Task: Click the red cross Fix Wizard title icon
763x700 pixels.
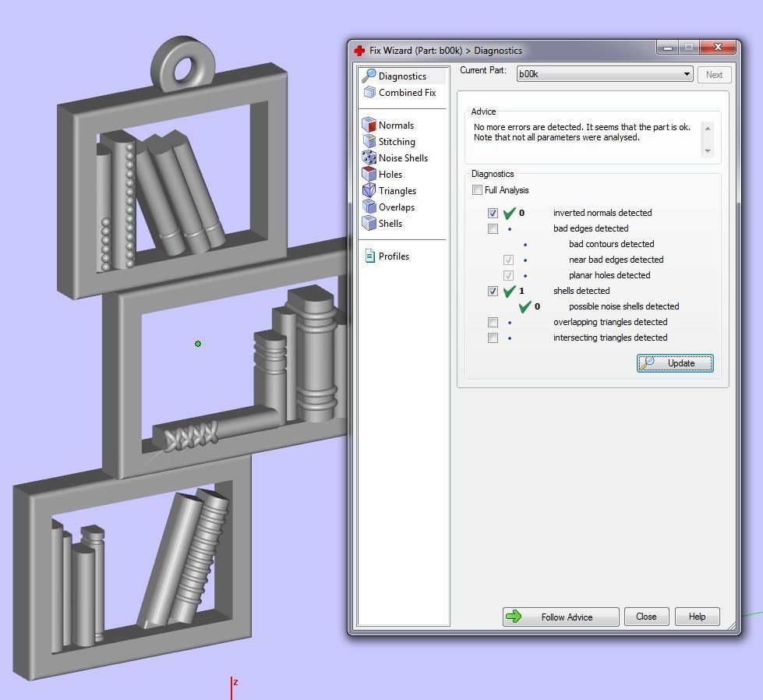Action: 359,50
